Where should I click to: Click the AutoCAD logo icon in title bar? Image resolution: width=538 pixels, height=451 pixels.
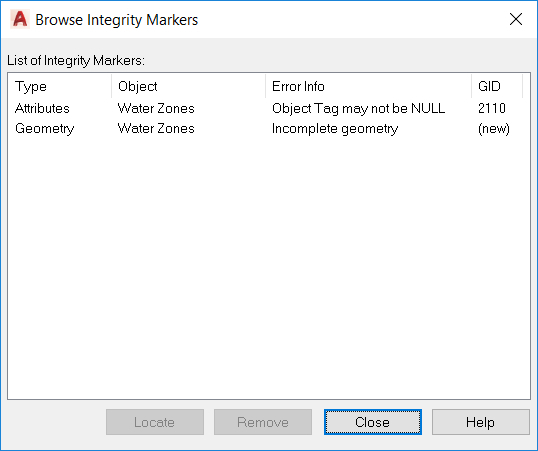point(20,19)
